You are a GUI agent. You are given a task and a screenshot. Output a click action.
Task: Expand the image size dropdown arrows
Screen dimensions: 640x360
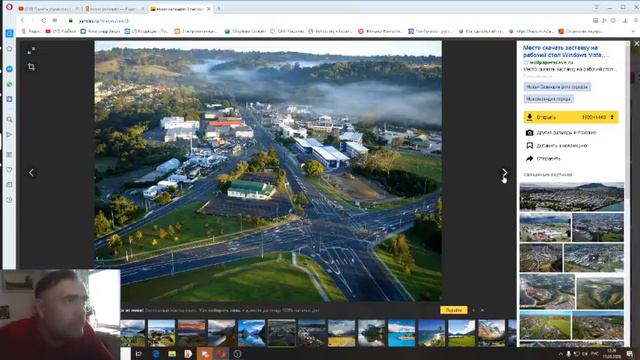(612, 117)
